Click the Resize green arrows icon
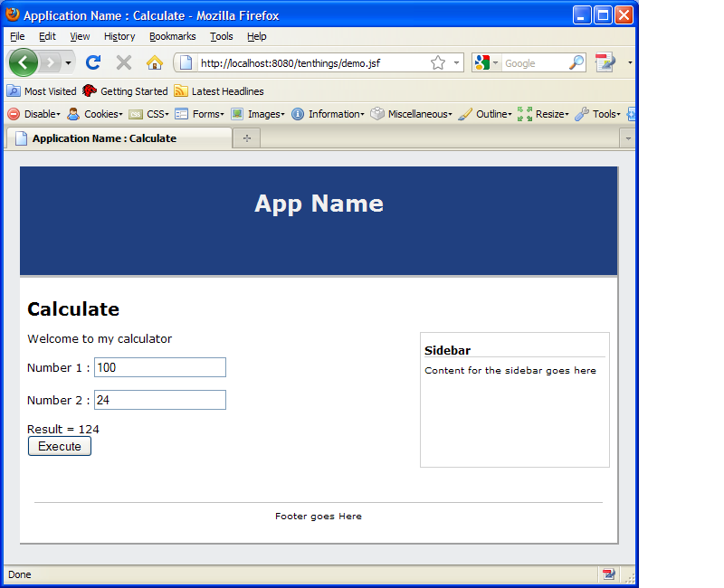724x588 pixels. pyautogui.click(x=525, y=114)
